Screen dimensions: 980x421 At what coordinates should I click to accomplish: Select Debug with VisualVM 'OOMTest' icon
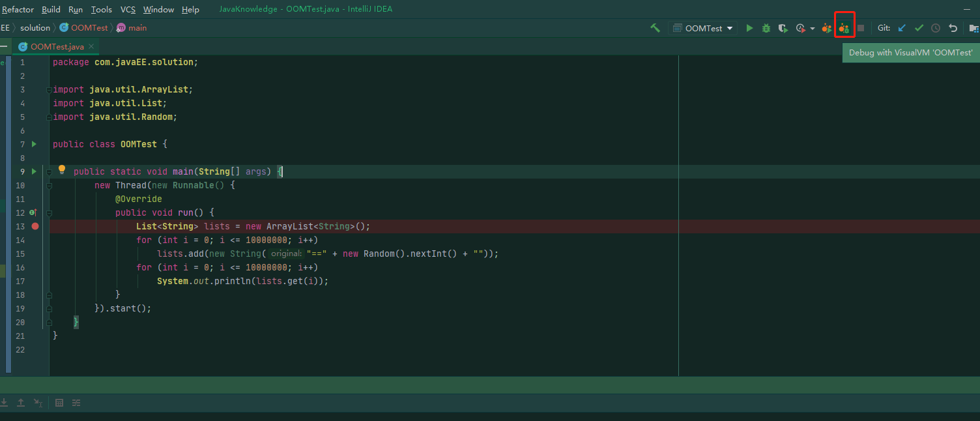tap(844, 27)
